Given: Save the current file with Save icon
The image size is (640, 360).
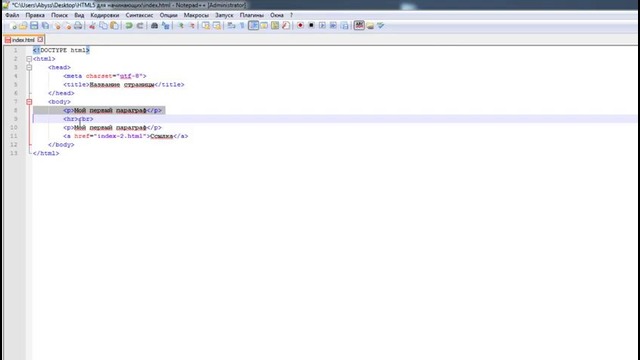Looking at the screenshot, I should pos(34,26).
